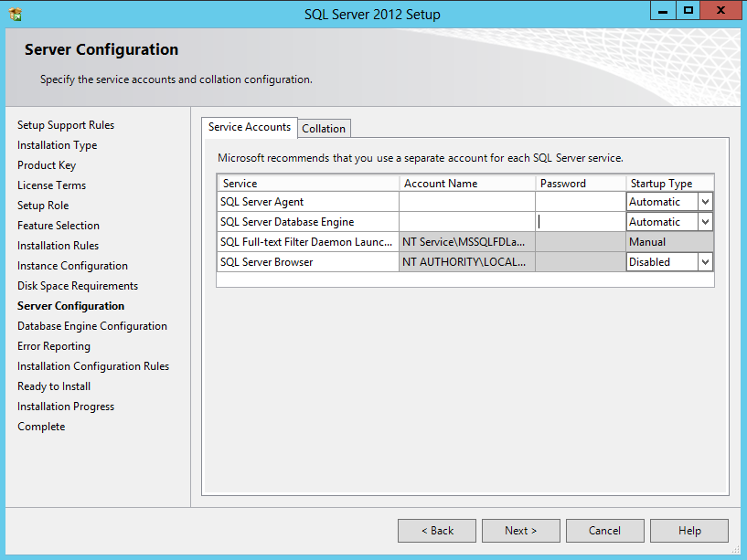Viewport: 747px width, 560px height.
Task: Click the Manual startup type cell
Action: 670,242
